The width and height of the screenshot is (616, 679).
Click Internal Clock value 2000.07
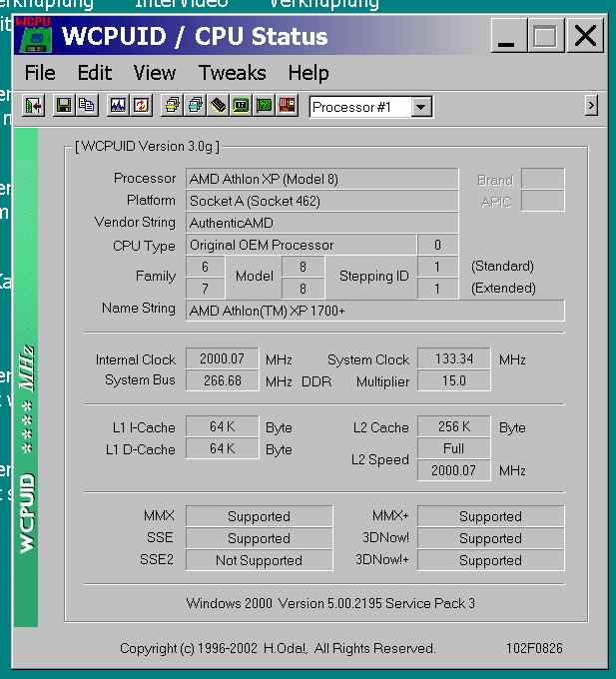pyautogui.click(x=222, y=359)
